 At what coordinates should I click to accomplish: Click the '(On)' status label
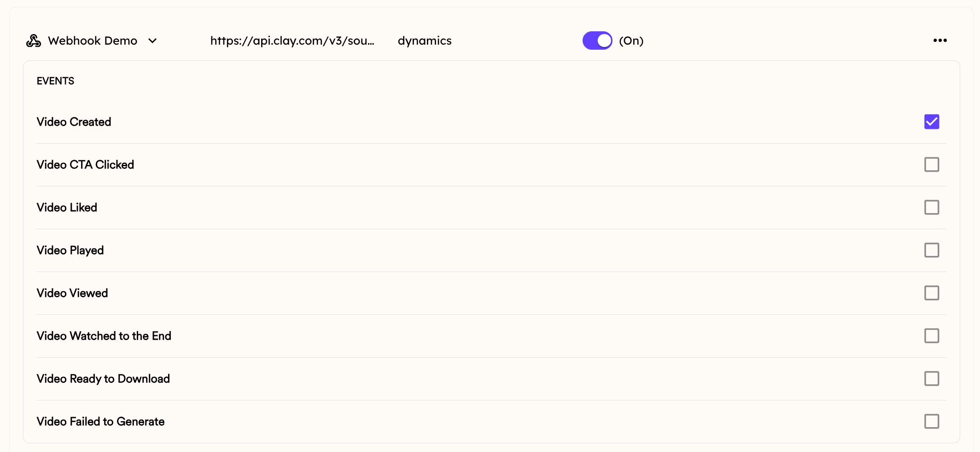point(631,41)
